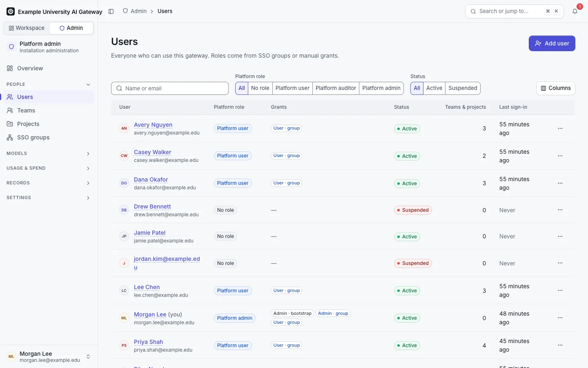
Task: Open Overview in the sidebar
Action: [49, 68]
